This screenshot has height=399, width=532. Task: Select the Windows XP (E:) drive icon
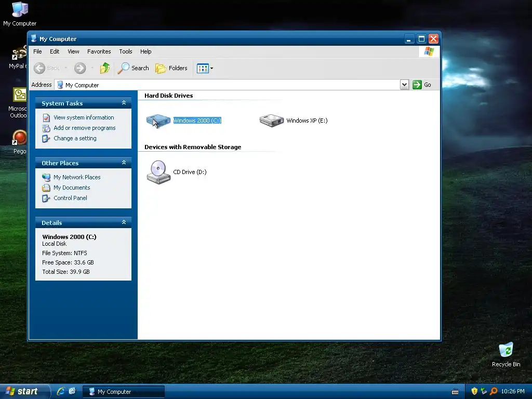pos(271,121)
